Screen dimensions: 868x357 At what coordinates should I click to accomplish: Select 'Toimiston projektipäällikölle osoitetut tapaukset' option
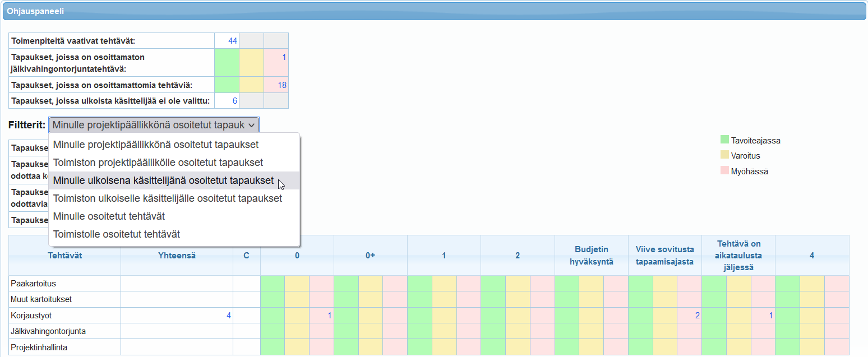[x=158, y=163]
